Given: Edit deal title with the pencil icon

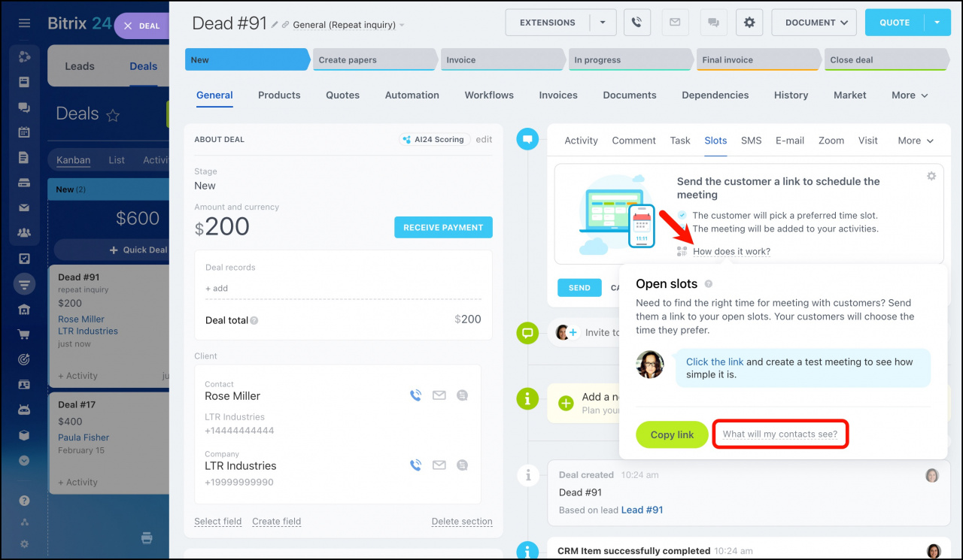Looking at the screenshot, I should [x=275, y=25].
